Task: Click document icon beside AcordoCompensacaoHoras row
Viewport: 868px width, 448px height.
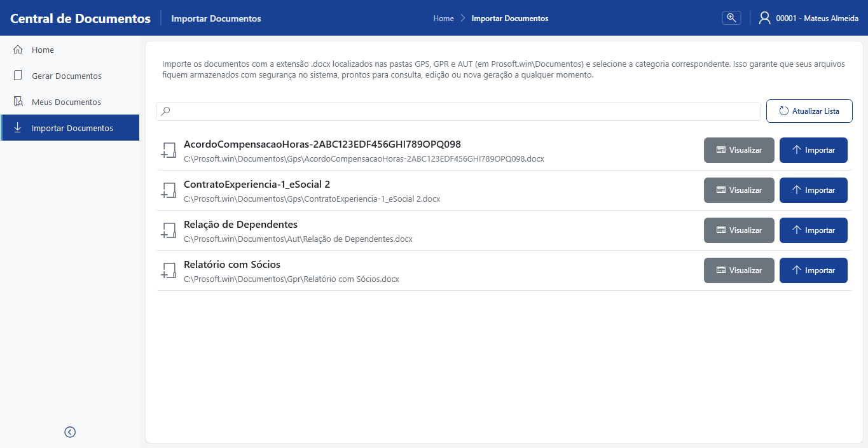Action: click(x=169, y=151)
